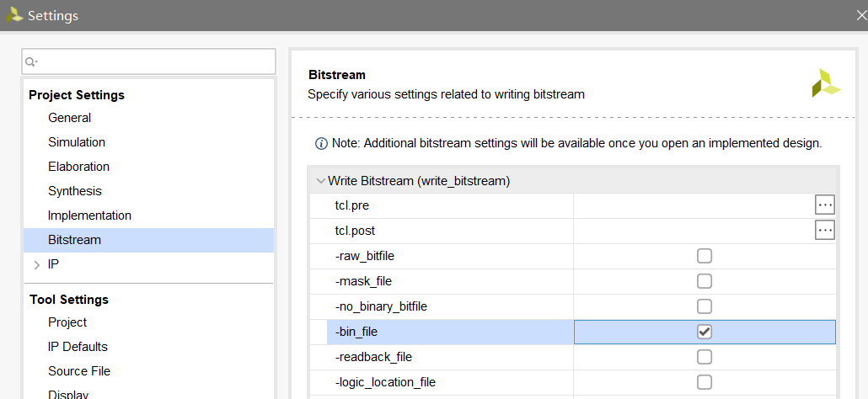
Task: Click the info note icon
Action: [321, 143]
